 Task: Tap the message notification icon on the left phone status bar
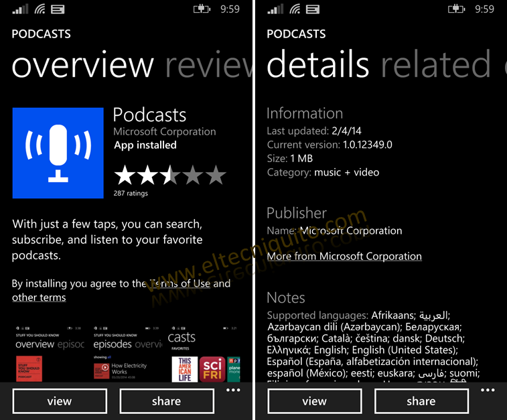click(x=58, y=9)
